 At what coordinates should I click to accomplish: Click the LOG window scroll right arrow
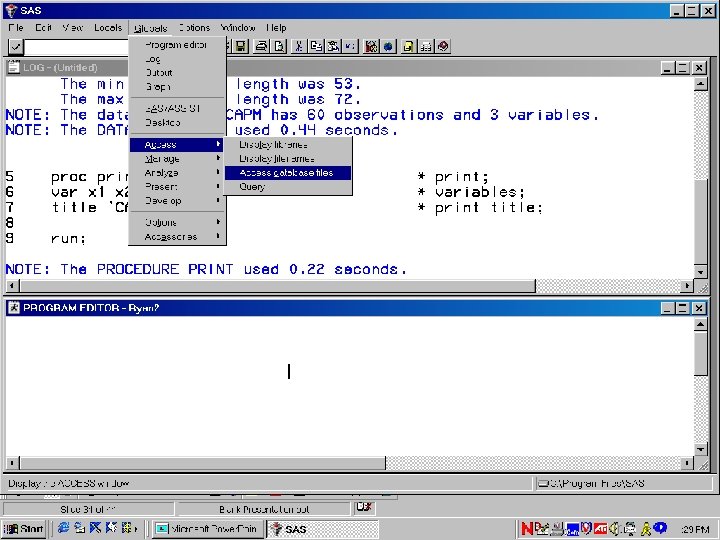pos(687,286)
